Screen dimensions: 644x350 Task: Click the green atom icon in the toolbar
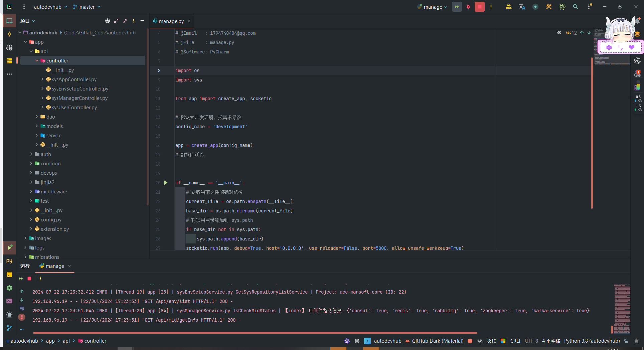[562, 7]
